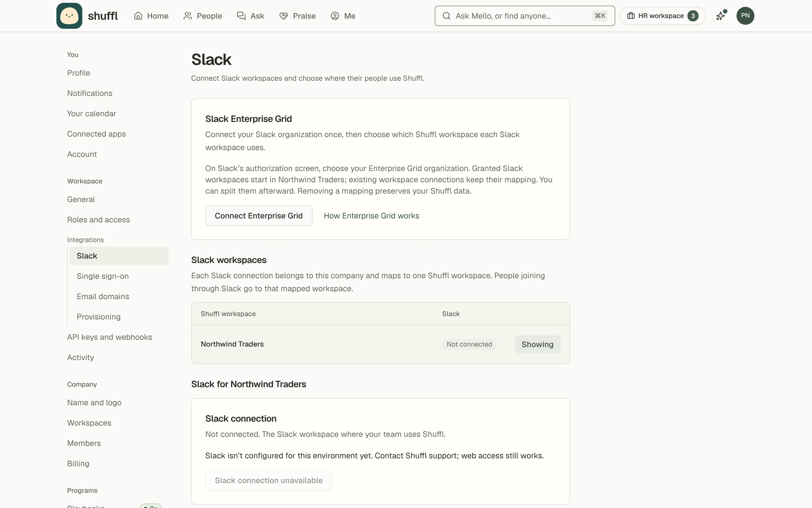Click the Integrations section label
Image resolution: width=812 pixels, height=508 pixels.
(x=85, y=240)
